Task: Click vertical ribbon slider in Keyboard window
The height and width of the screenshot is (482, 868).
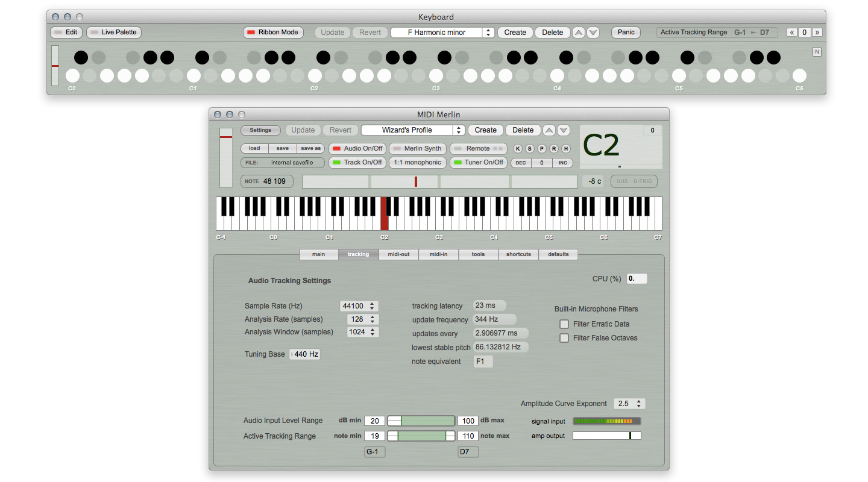Action: coord(55,66)
